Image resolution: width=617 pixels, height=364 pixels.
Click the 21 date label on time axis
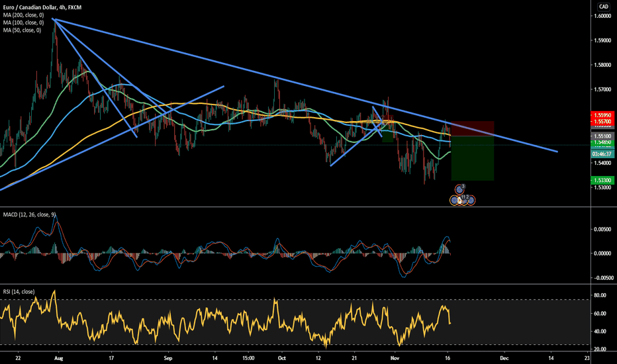coord(355,358)
